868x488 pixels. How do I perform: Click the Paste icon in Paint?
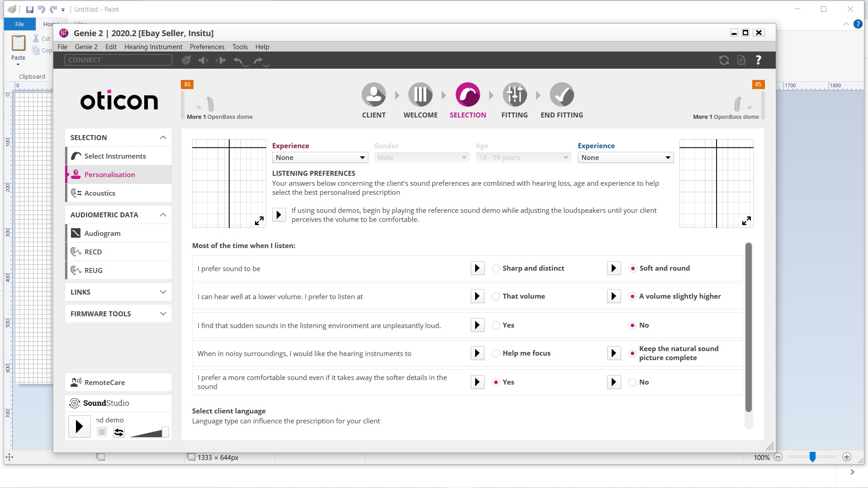[x=19, y=43]
